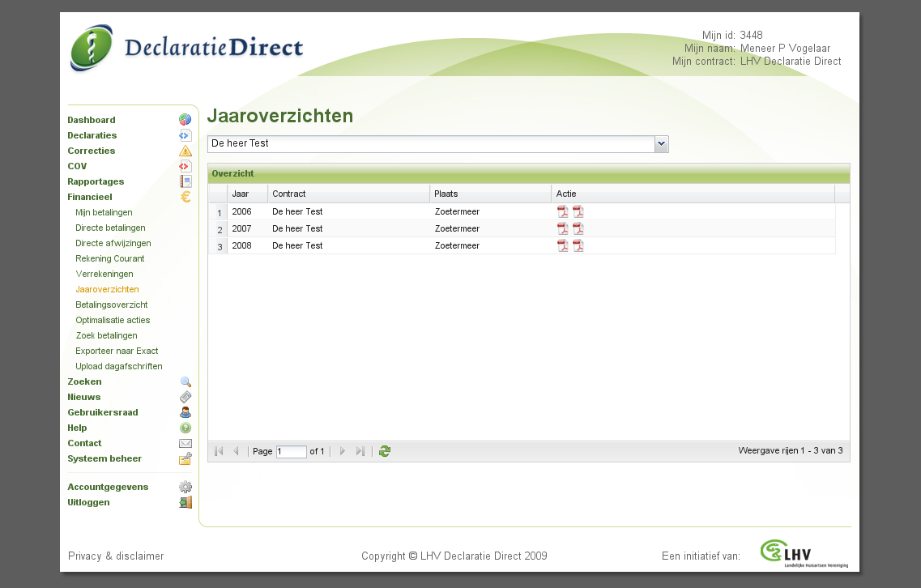This screenshot has height=588, width=921.
Task: Click the Uitloggen door icon
Action: point(185,502)
